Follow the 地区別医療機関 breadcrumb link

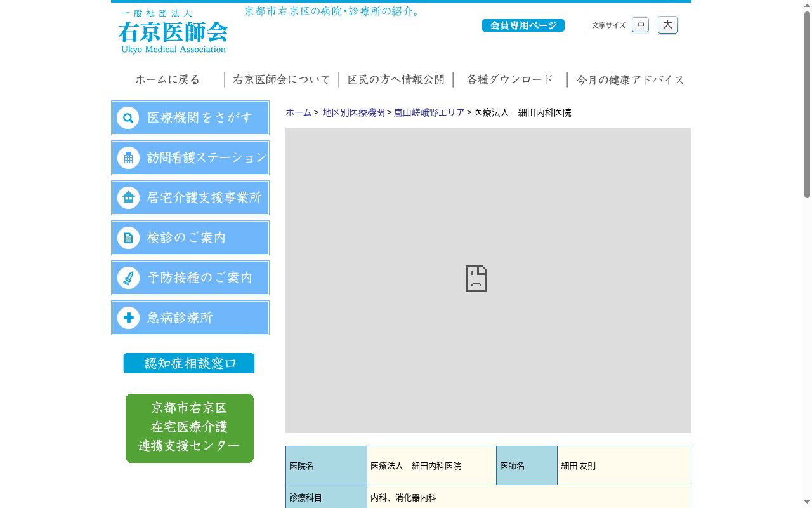coord(353,112)
